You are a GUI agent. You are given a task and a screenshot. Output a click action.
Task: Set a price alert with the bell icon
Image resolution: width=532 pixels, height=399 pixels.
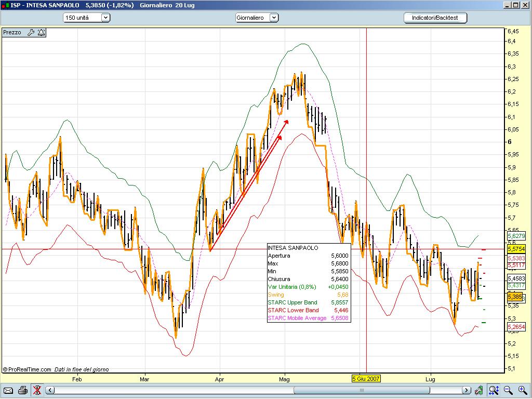(x=41, y=32)
